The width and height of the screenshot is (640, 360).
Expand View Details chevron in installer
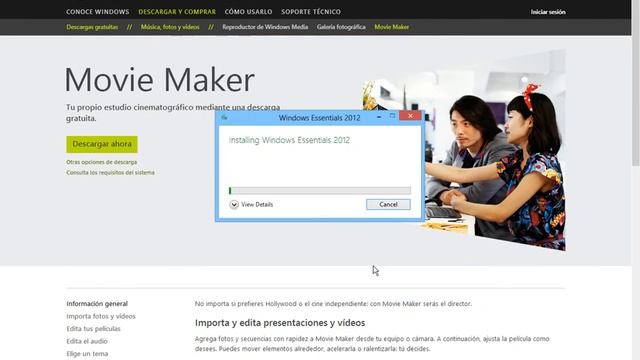coord(234,204)
